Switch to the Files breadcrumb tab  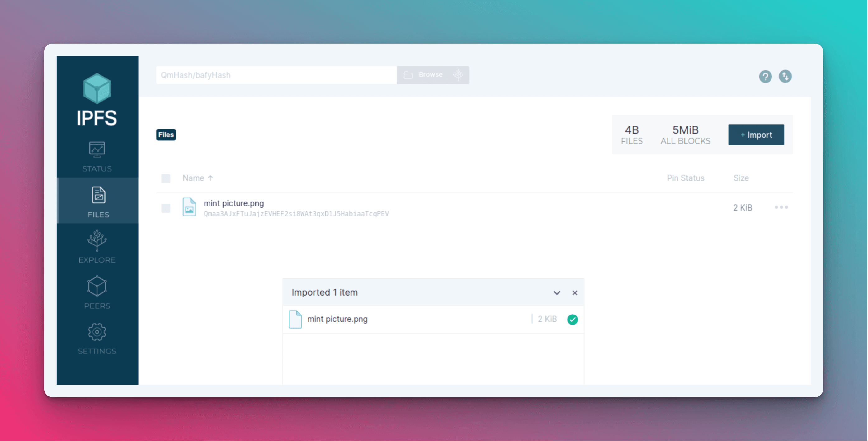coord(166,135)
